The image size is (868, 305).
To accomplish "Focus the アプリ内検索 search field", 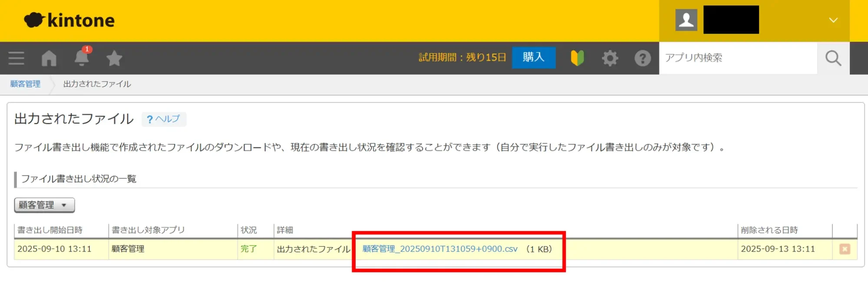I will coord(738,58).
